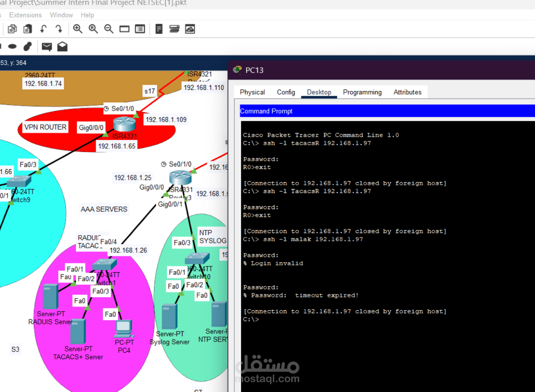The width and height of the screenshot is (535, 392).
Task: Open the Window menu
Action: 61,15
